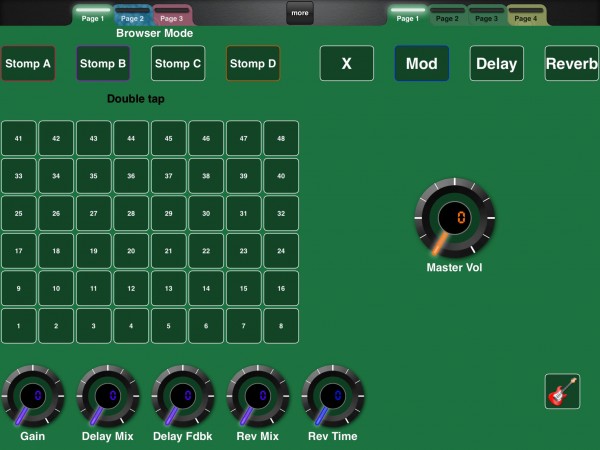Select browser slot 1

click(19, 326)
